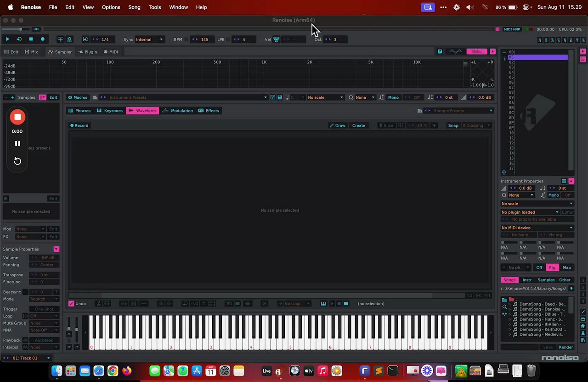
Task: Select Map phrase mode
Action: tap(567, 268)
